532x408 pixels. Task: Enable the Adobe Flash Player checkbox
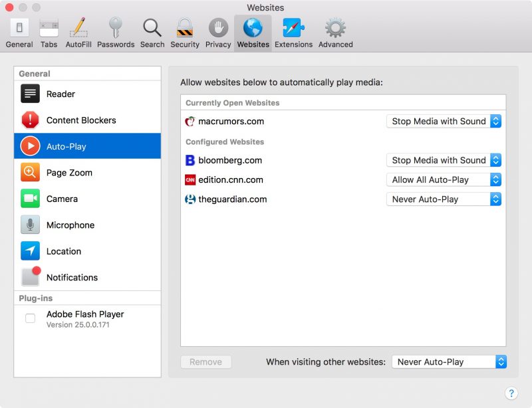point(31,318)
